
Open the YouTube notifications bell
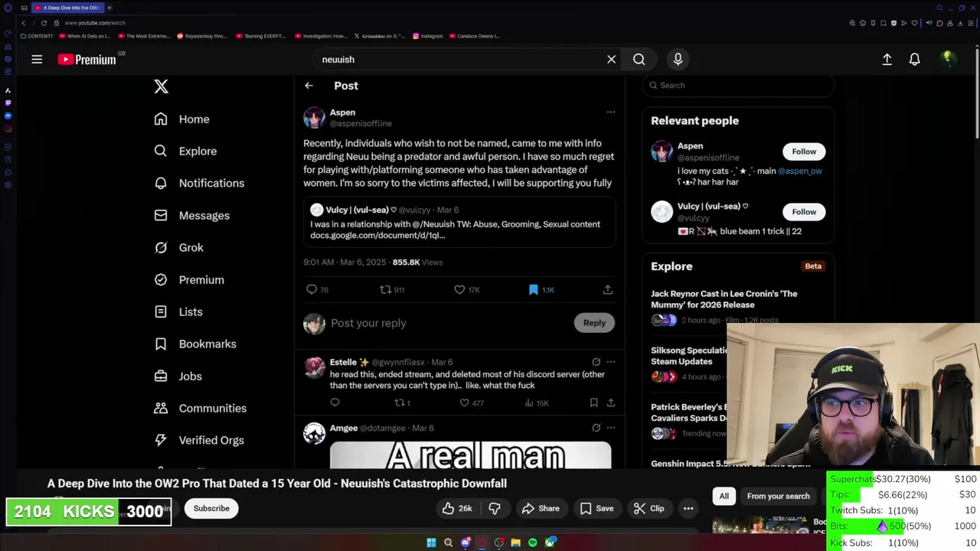pyautogui.click(x=914, y=59)
